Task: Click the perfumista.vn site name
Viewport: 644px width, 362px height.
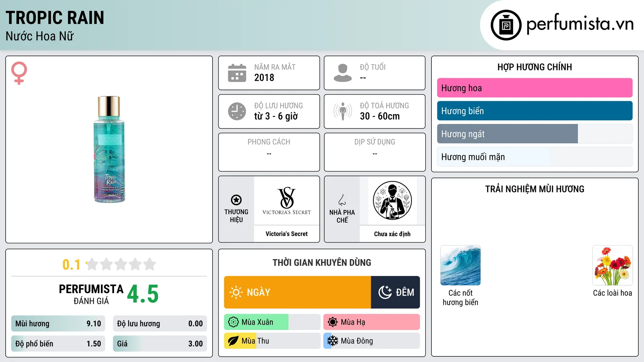Action: tap(580, 24)
